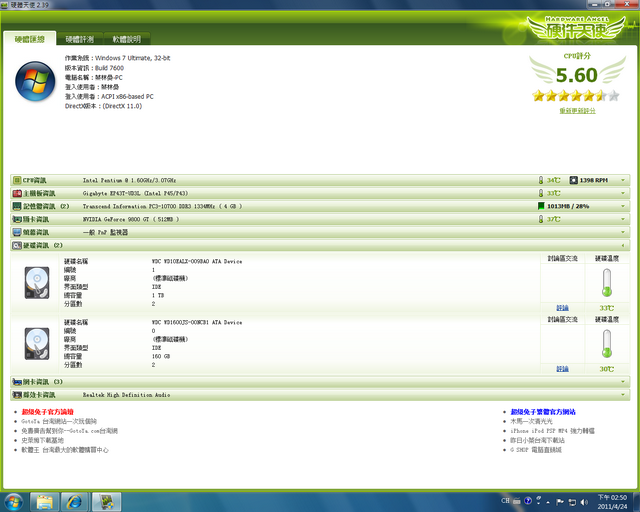Screen dimensions: 640x512
Task: Click the WDC WD1600JS drive name
Action: (197, 323)
